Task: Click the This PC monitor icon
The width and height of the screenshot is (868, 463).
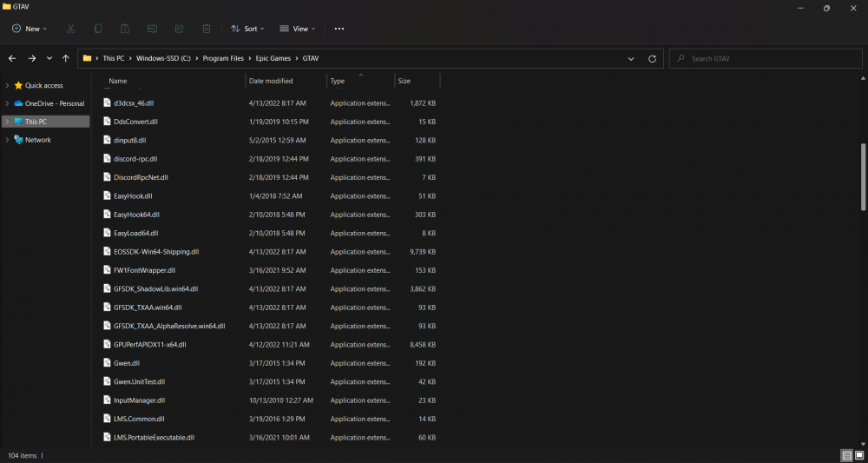Action: click(18, 122)
